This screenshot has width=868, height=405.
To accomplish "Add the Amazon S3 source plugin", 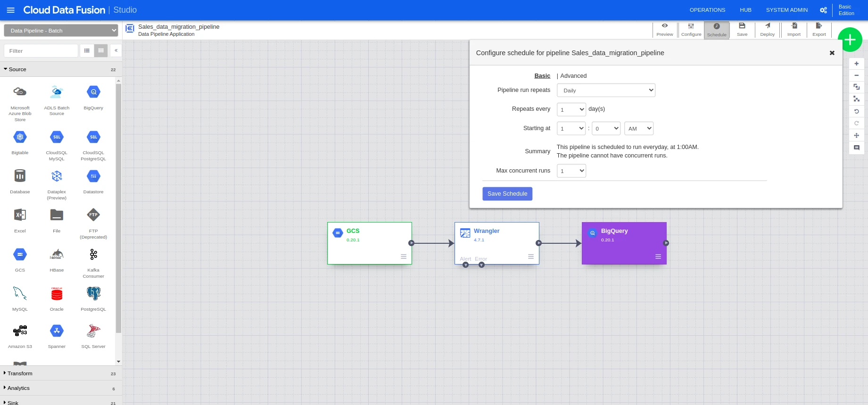I will click(x=20, y=337).
